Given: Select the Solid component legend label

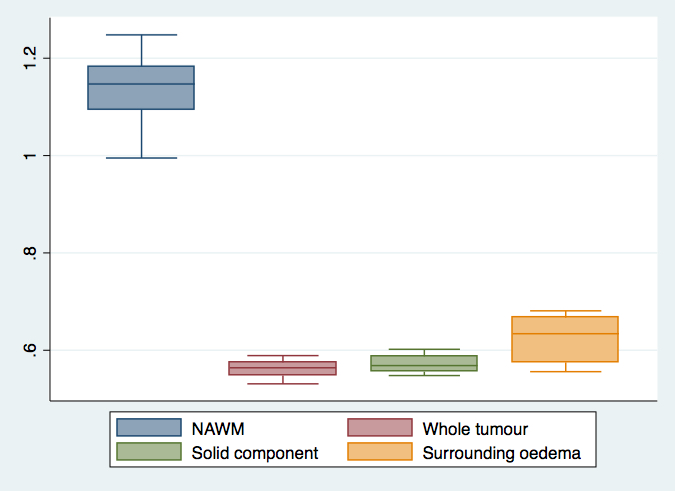Looking at the screenshot, I should click(x=255, y=453).
